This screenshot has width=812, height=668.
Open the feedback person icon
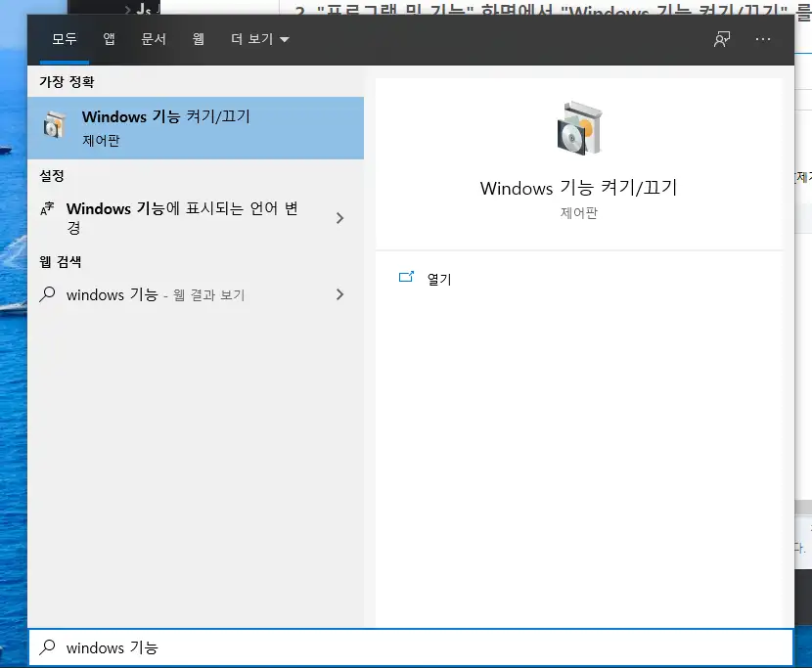coord(722,39)
